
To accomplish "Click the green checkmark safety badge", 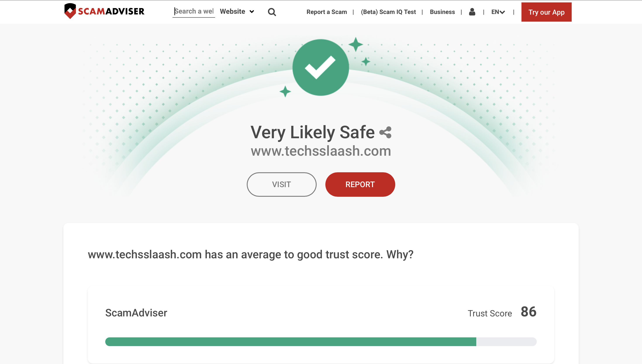I will (321, 67).
